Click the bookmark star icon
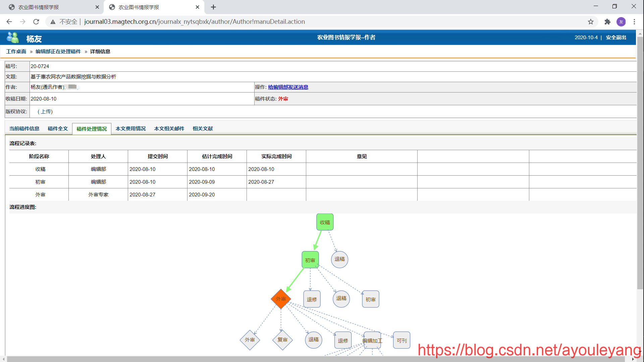 coord(591,22)
